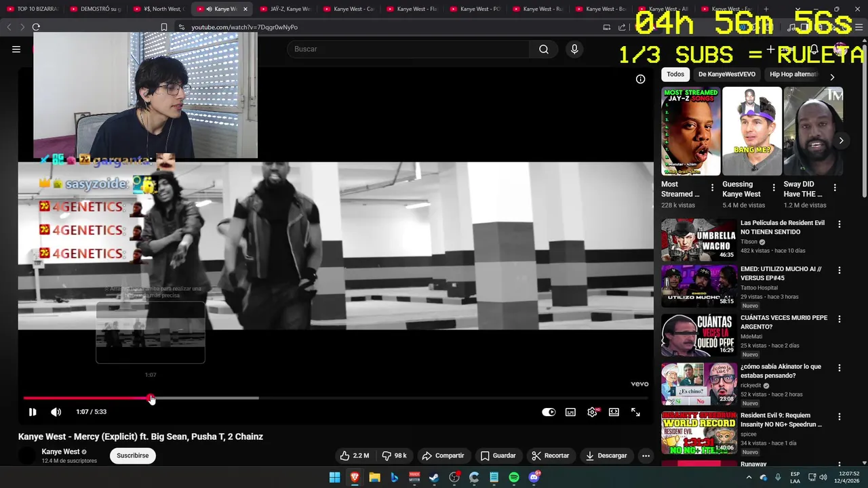Open Most Streamed Jay-Z Songs short
The height and width of the screenshot is (488, 868).
(691, 131)
